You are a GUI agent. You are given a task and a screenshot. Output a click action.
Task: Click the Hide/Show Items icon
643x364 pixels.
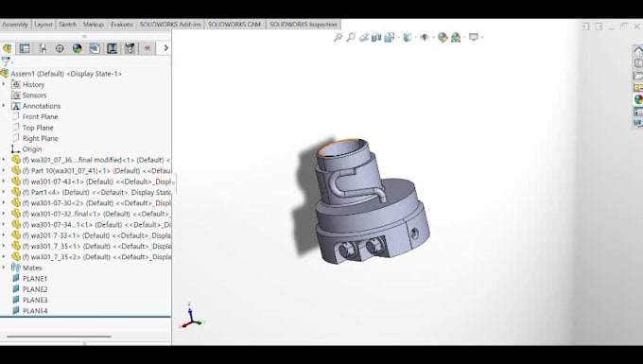click(425, 37)
